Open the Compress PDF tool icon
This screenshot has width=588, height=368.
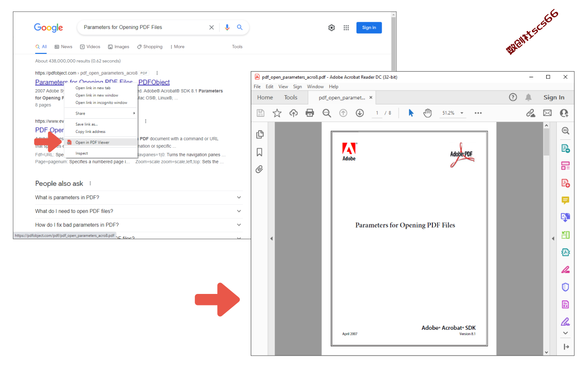pos(565,252)
